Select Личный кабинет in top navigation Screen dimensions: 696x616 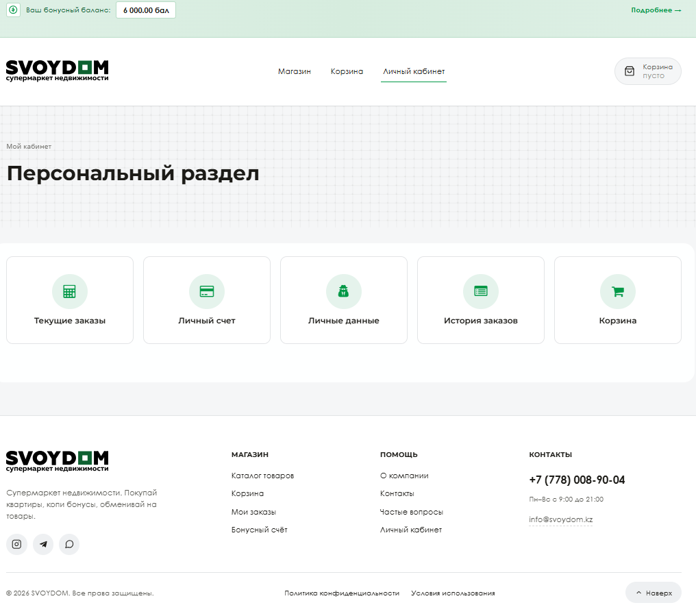pos(414,71)
